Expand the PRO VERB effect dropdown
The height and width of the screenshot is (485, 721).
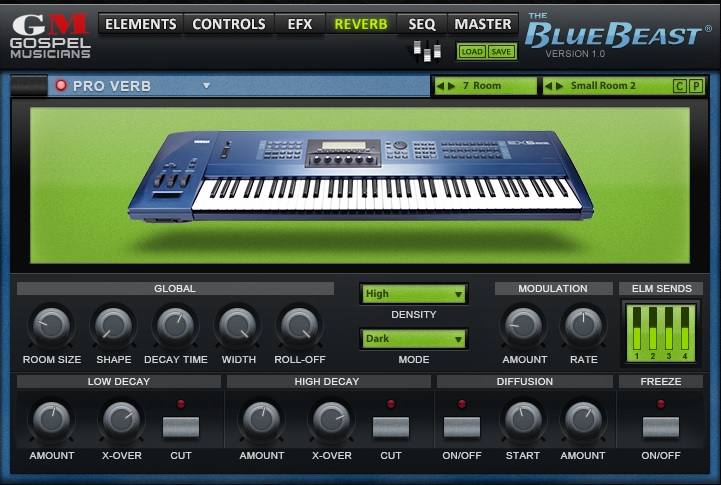click(206, 86)
